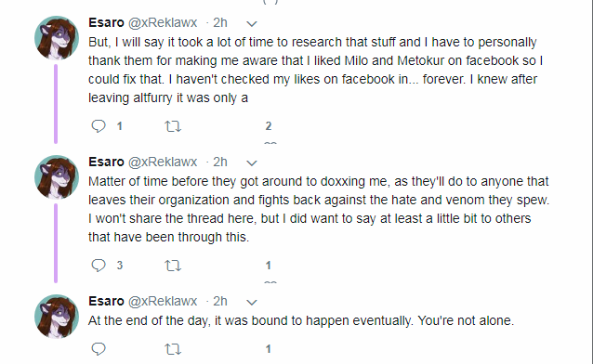593x364 pixels.
Task: Open dropdown chevron on third tweet
Action: pyautogui.click(x=252, y=303)
